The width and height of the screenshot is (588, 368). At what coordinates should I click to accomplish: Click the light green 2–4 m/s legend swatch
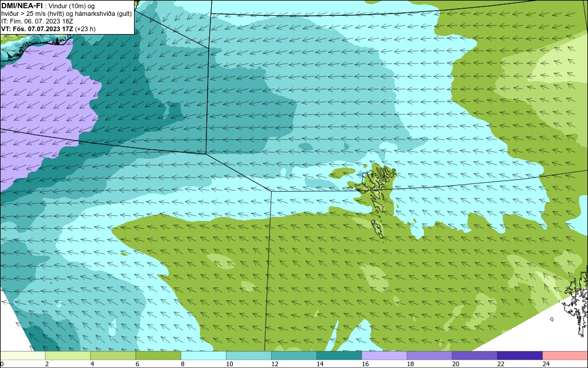68,356
